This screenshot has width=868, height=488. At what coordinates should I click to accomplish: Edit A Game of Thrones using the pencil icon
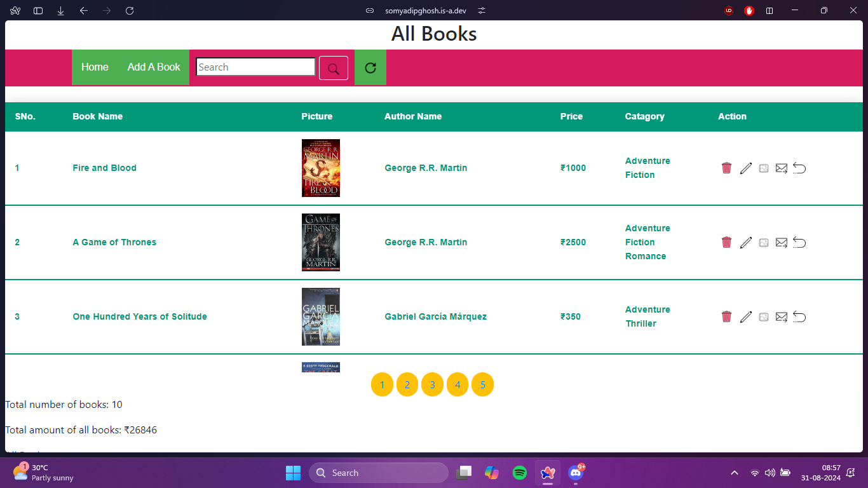[x=745, y=242]
